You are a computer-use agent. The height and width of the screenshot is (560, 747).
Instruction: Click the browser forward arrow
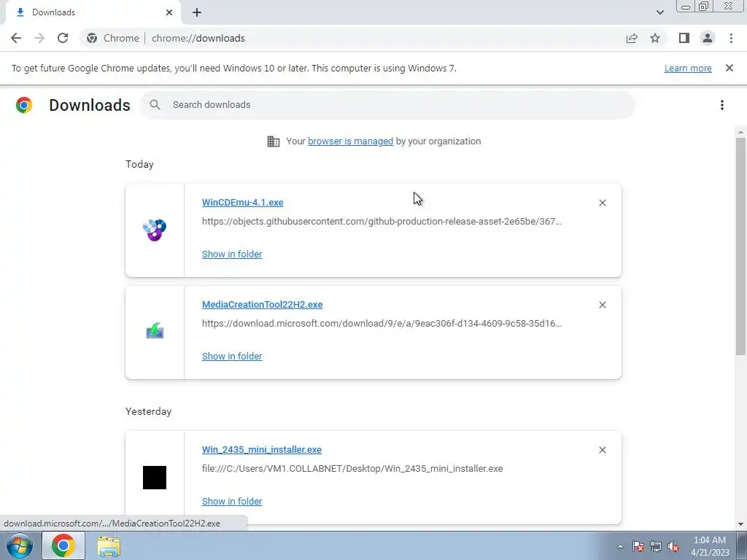[x=39, y=38]
